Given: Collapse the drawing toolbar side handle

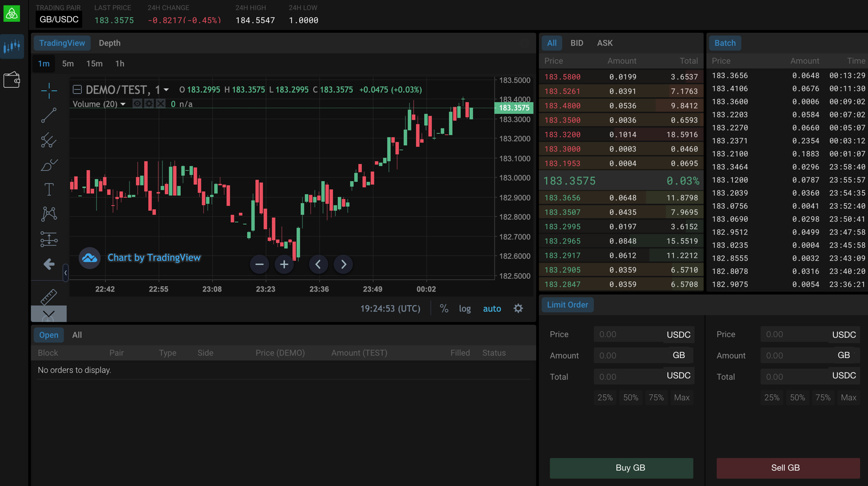Looking at the screenshot, I should coord(65,273).
